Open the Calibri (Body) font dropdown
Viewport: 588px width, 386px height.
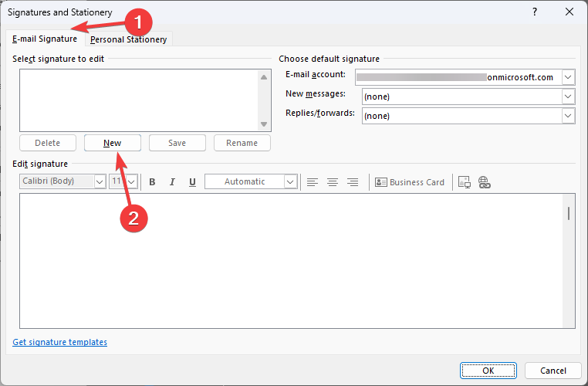(100, 182)
